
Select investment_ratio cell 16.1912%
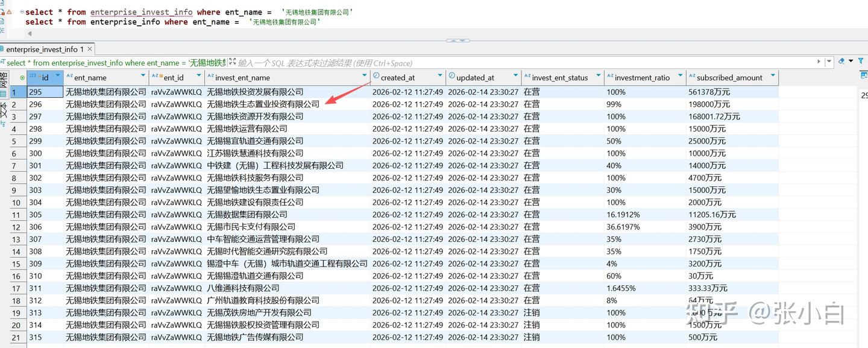tap(646, 215)
